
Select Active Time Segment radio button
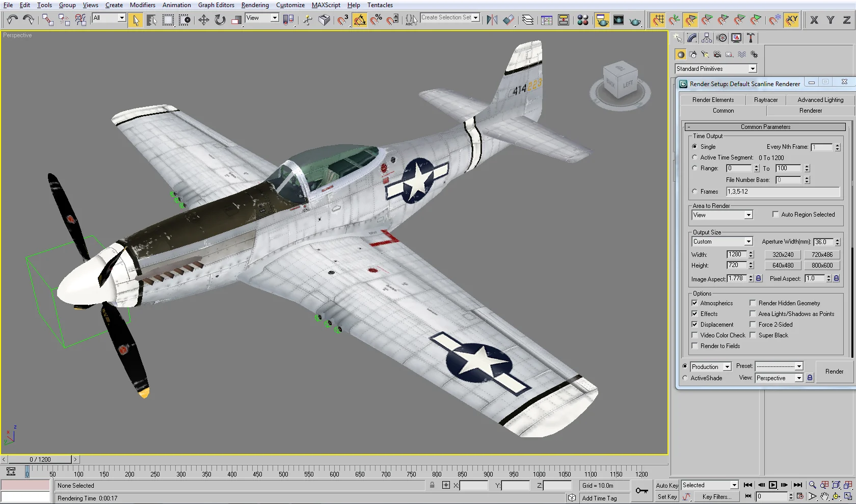coord(694,157)
